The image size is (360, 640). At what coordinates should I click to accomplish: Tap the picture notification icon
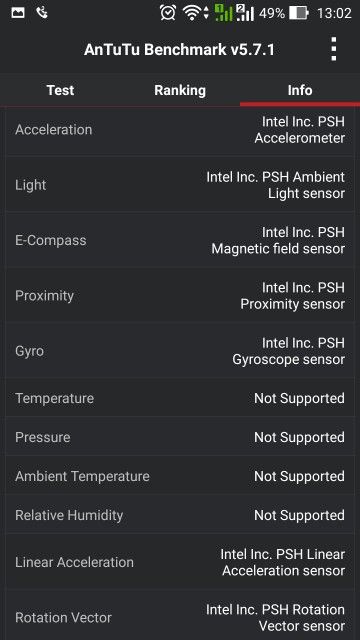pyautogui.click(x=18, y=13)
